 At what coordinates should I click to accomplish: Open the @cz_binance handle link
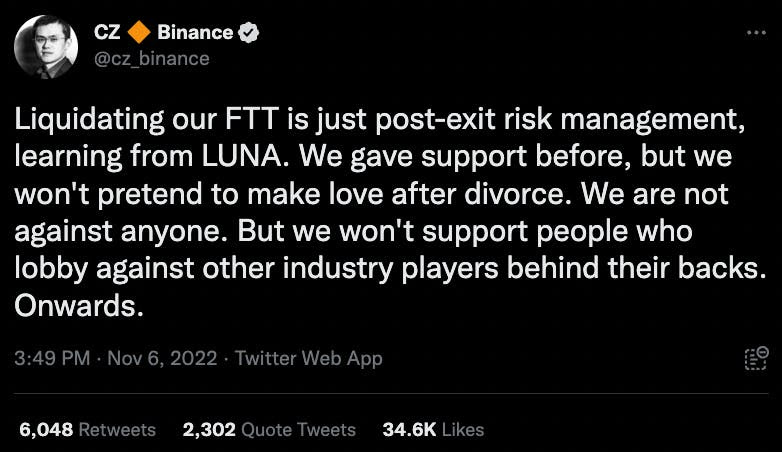(152, 59)
